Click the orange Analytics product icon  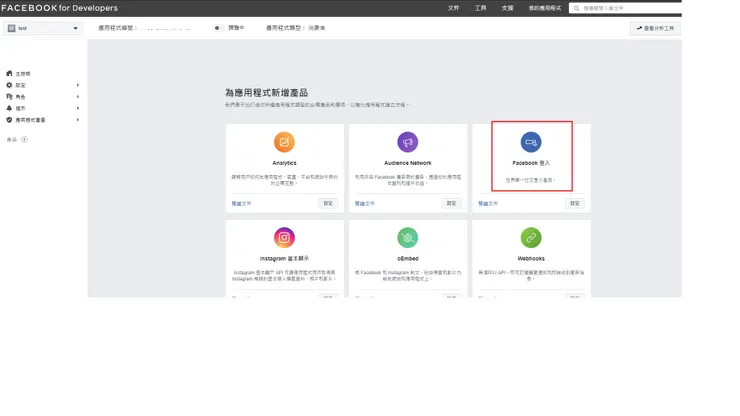284,142
